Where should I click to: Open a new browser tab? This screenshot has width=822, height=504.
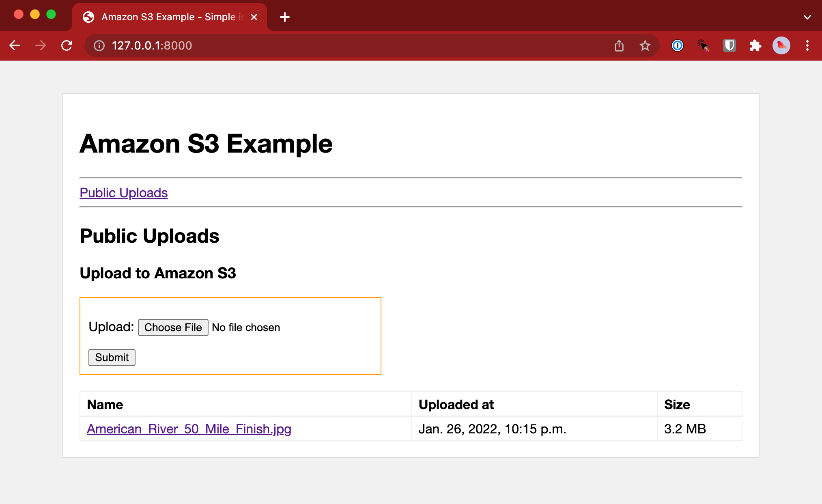[x=285, y=17]
